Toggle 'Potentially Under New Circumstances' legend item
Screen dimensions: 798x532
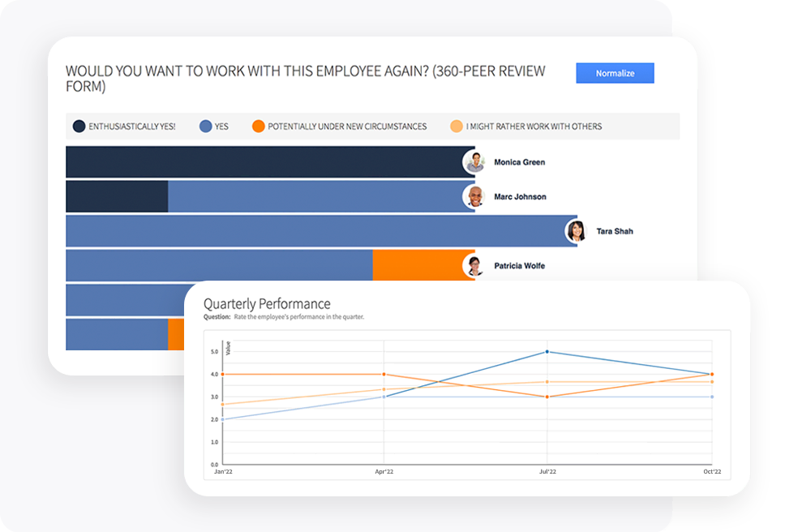tap(346, 127)
